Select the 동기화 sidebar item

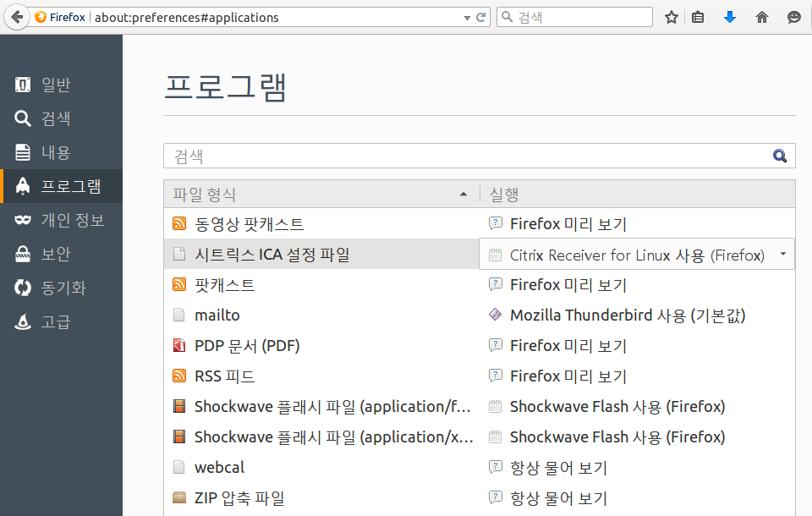(x=63, y=288)
